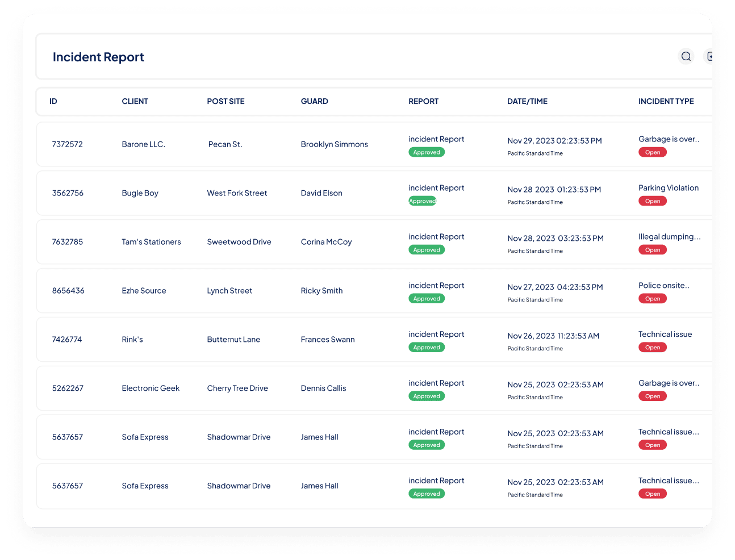This screenshot has height=560, width=735.
Task: Sort by the DATE/TIME column header
Action: click(527, 101)
